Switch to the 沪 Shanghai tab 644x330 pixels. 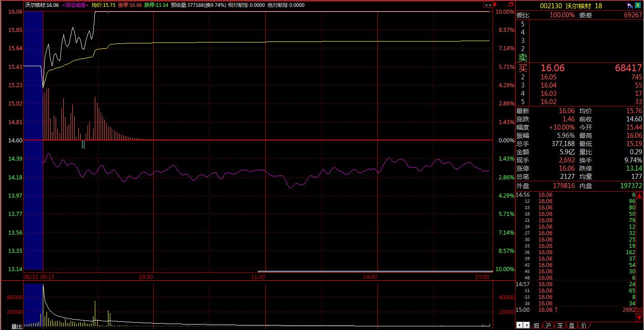click(548, 325)
